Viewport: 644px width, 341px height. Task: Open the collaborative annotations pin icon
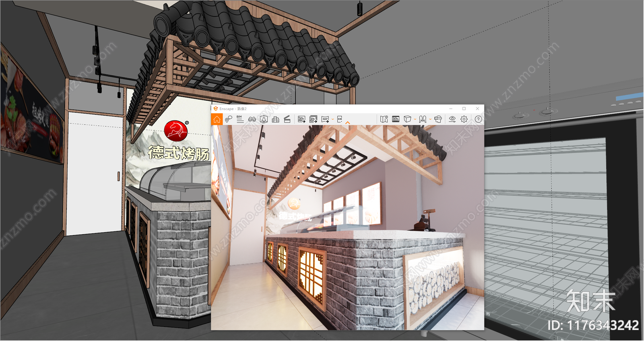click(229, 119)
